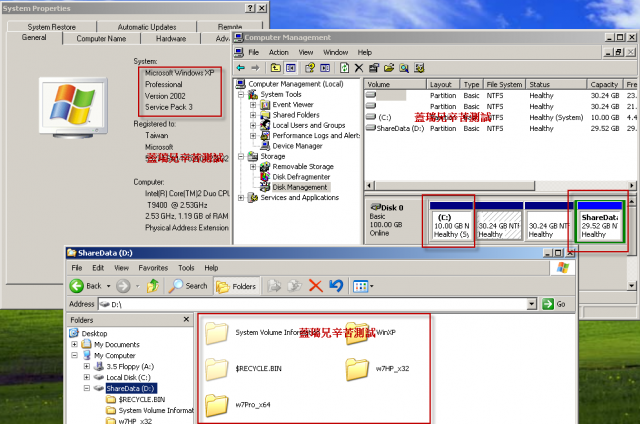The image size is (640, 424).
Task: Open the Action menu in Computer Management
Action: click(x=278, y=52)
